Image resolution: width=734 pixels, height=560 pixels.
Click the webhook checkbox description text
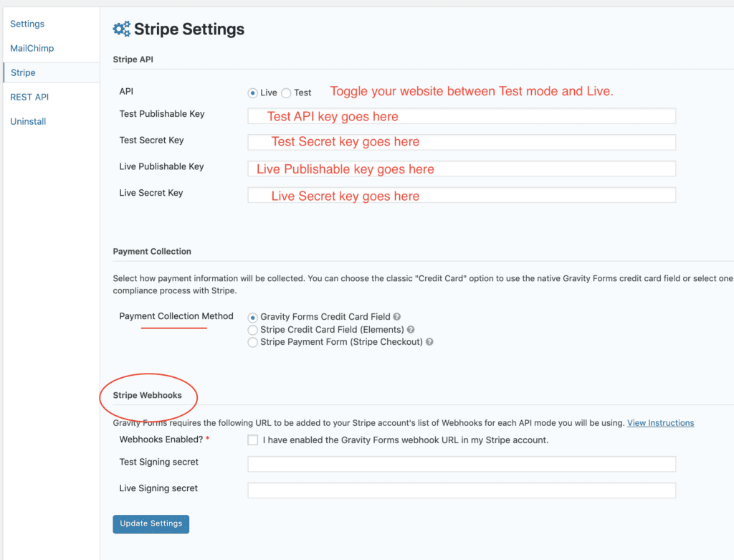coord(406,440)
